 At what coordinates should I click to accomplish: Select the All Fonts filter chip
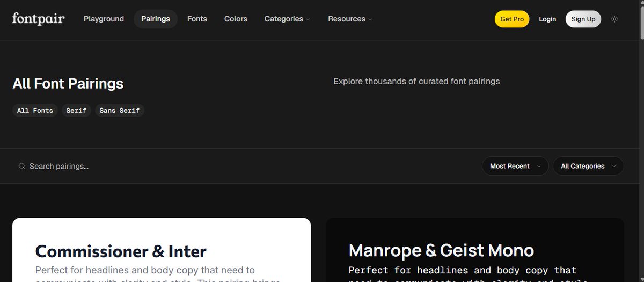(35, 110)
